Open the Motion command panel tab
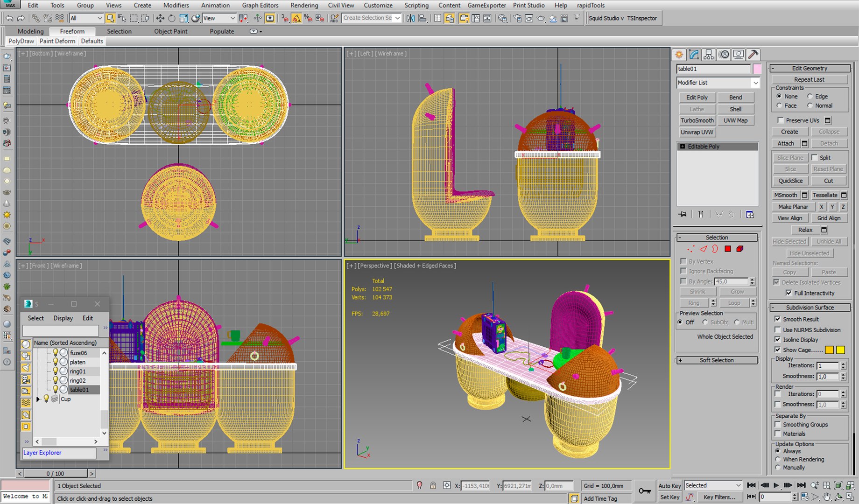The height and width of the screenshot is (504, 859). [x=724, y=55]
